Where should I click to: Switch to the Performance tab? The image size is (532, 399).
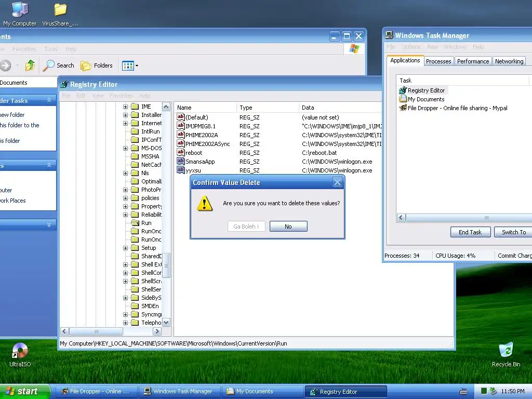point(473,61)
